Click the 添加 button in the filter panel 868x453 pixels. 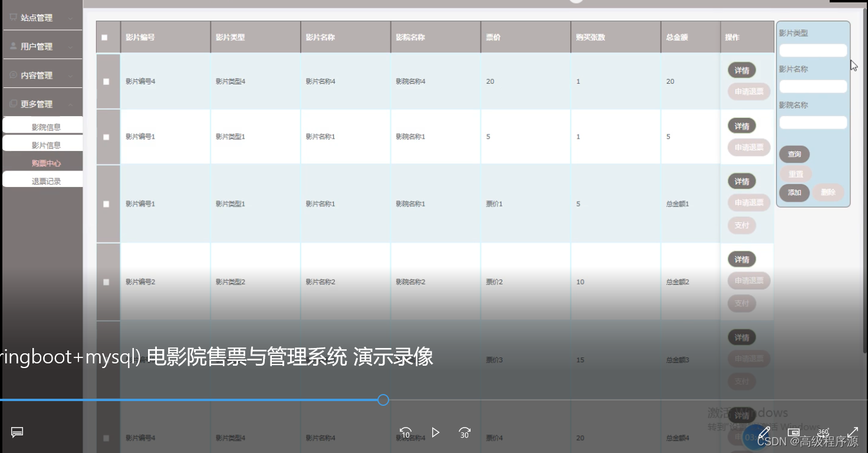click(x=794, y=192)
